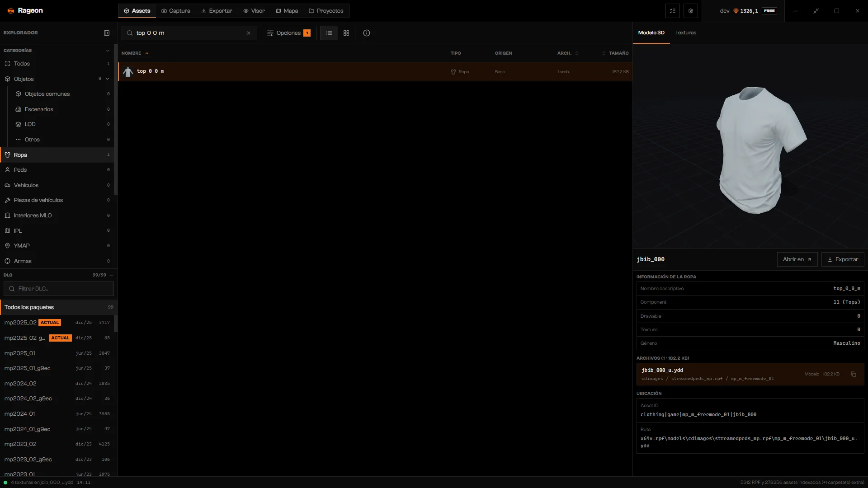Select the IPL category
Viewport: 868px width, 488px height.
tap(57, 231)
